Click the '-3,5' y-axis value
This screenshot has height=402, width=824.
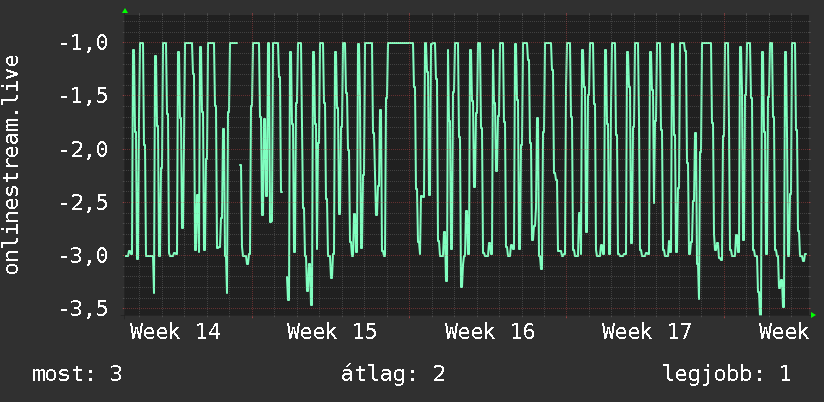click(x=85, y=308)
